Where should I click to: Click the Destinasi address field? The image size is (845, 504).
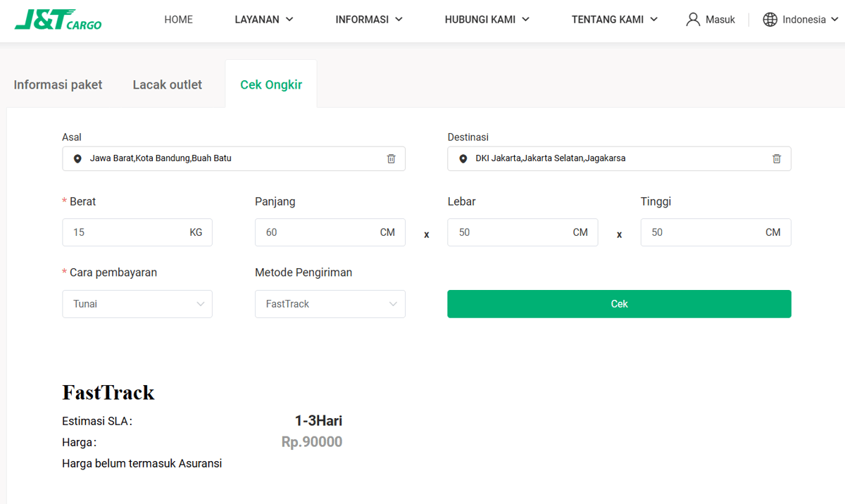tap(619, 158)
